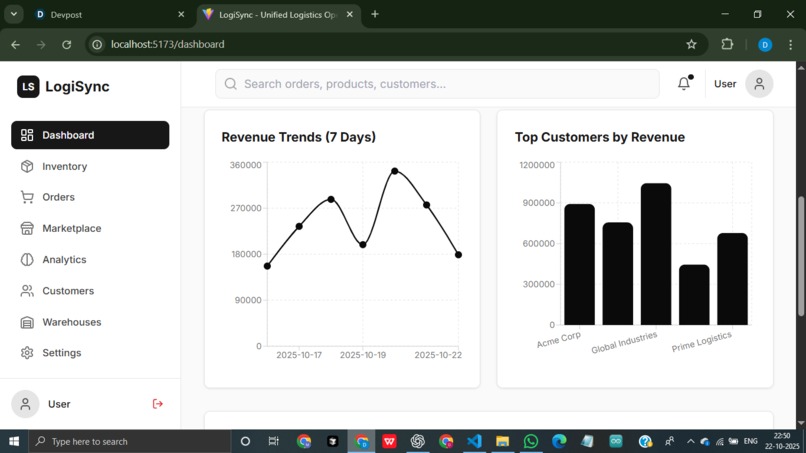
Task: Open the taskbar clock showing 22:50
Action: (781, 441)
